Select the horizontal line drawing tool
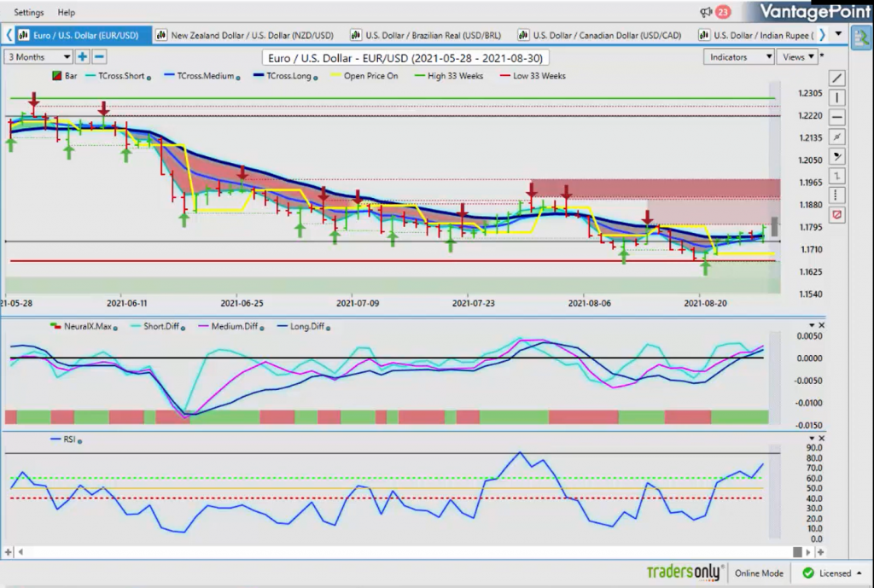 point(836,118)
